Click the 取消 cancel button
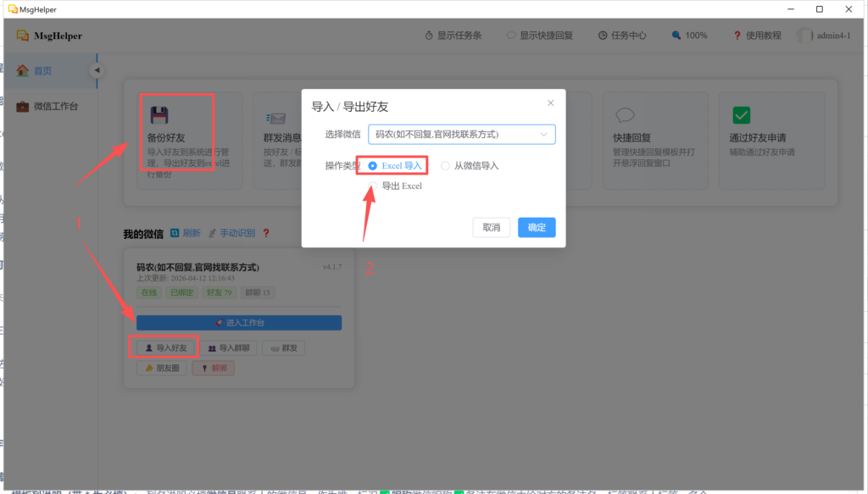Image resolution: width=868 pixels, height=494 pixels. pos(491,227)
